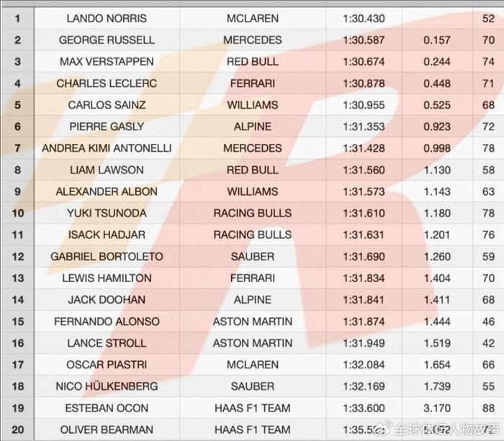Viewport: 504px width, 441px height.
Task: Select Charles Leclerc's FERRARI team cell
Action: coord(253,83)
